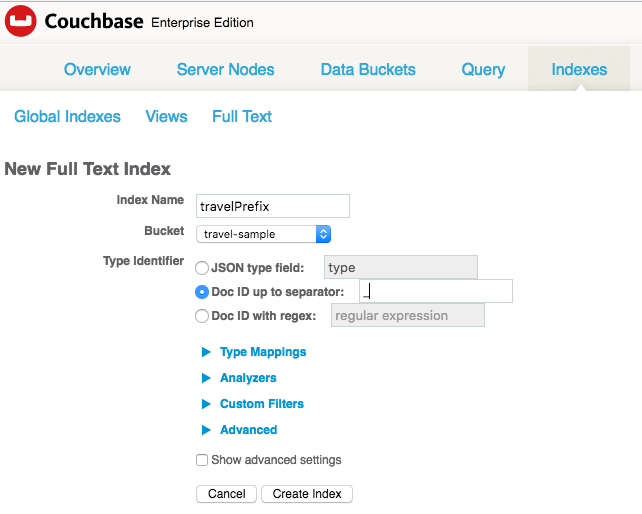
Task: Click the Index Name input field
Action: point(273,206)
